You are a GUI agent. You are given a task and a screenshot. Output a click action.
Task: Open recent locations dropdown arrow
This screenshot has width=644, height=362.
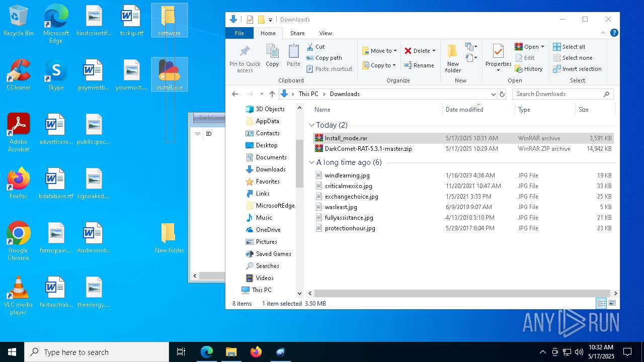click(262, 94)
